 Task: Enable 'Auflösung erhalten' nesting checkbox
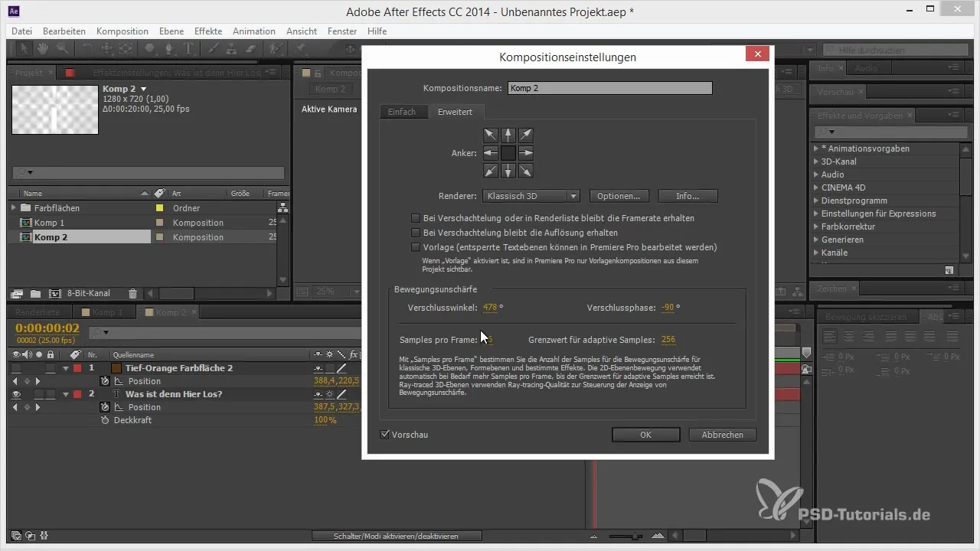coord(416,233)
